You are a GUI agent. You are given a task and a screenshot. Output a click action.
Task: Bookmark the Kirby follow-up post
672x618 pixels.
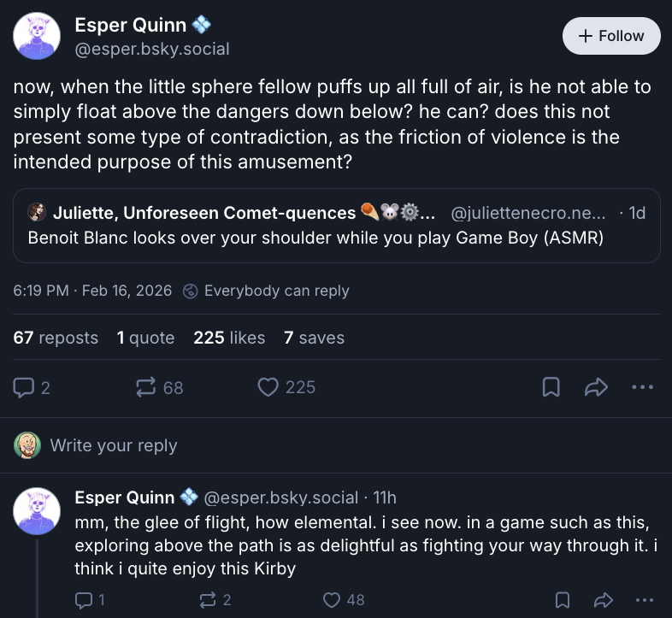[x=563, y=600]
